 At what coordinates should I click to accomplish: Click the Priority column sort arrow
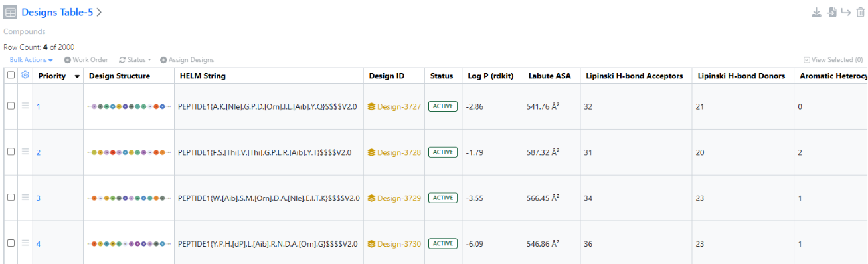(x=77, y=76)
